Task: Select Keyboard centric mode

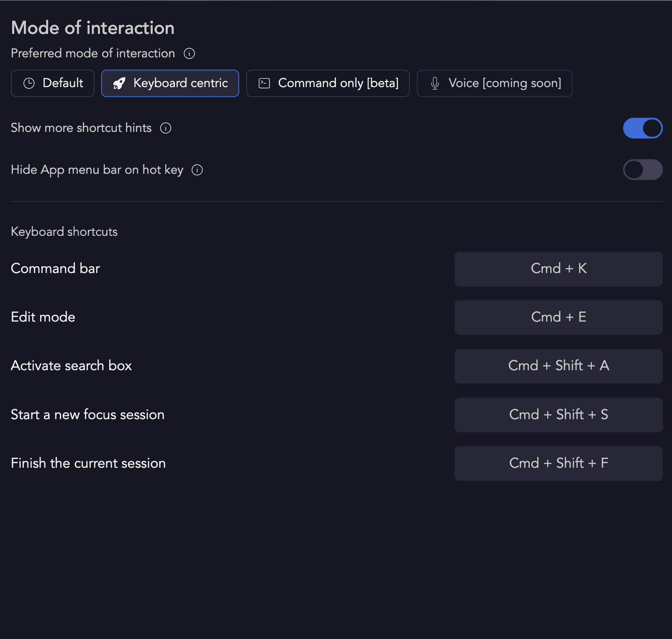Action: click(170, 83)
